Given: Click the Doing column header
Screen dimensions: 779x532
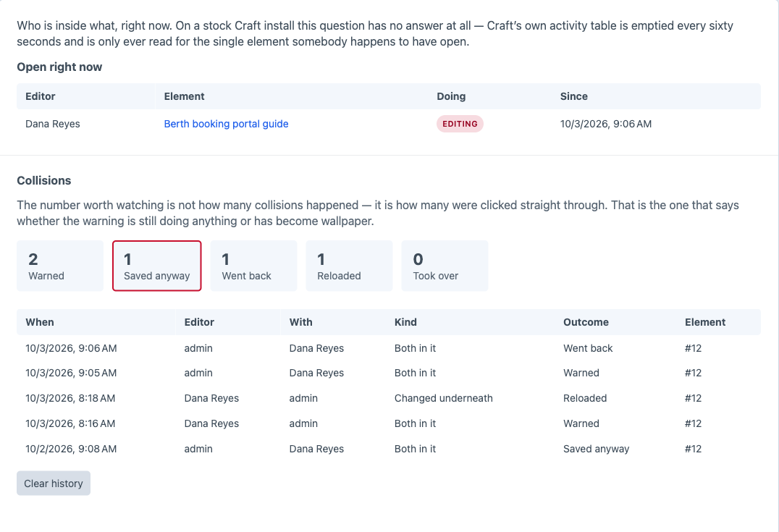Looking at the screenshot, I should [451, 96].
